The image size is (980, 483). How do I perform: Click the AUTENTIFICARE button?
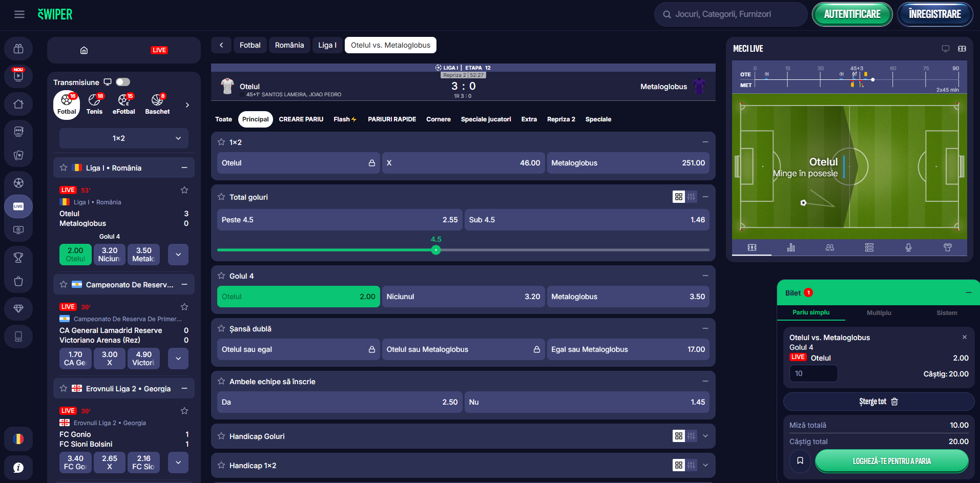pyautogui.click(x=852, y=14)
